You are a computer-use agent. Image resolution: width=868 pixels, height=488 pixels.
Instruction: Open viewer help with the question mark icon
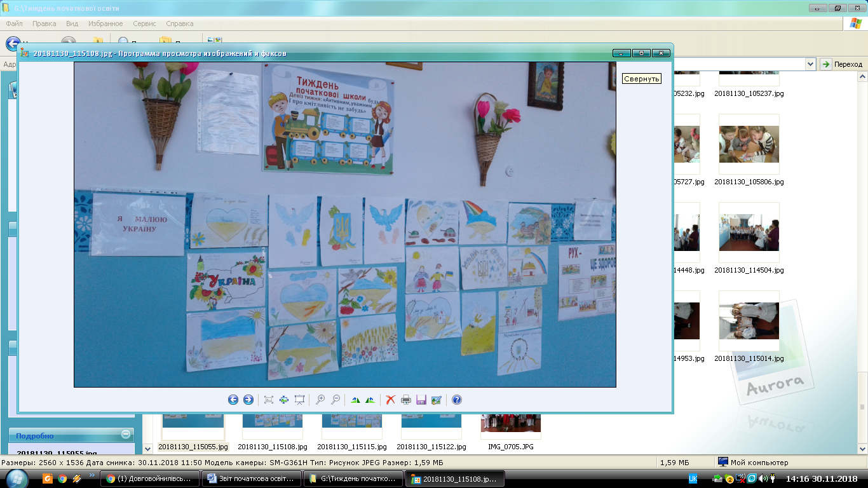pos(456,400)
